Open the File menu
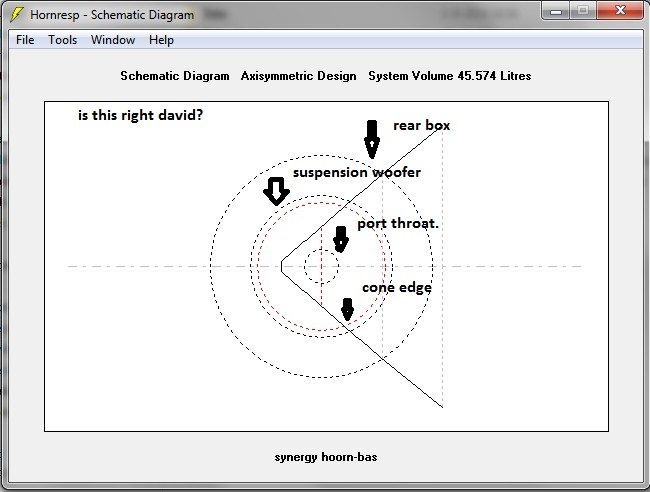 (x=25, y=40)
